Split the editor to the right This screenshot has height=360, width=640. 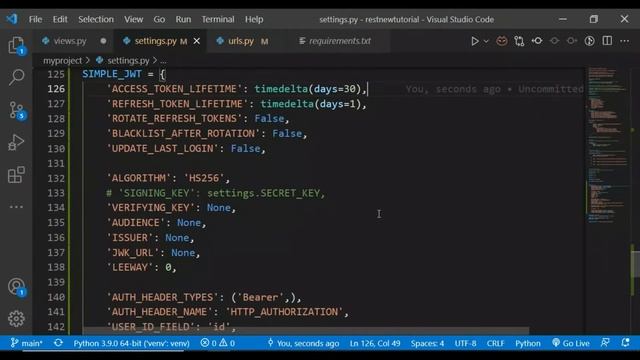(607, 41)
